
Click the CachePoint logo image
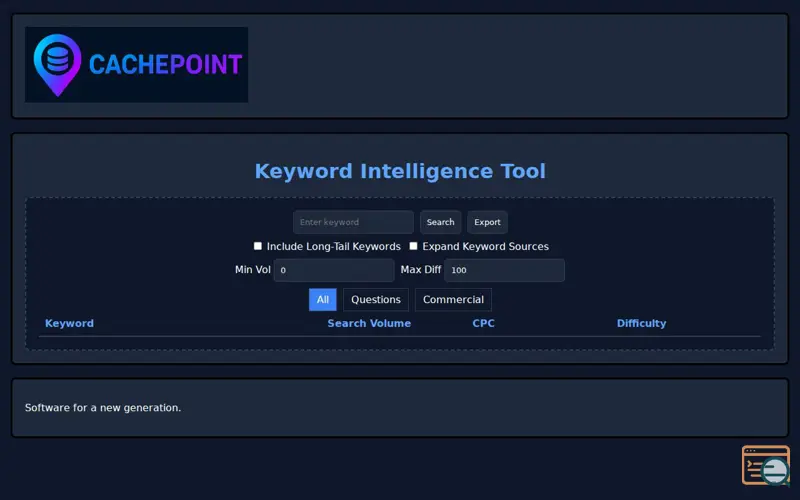click(x=136, y=65)
